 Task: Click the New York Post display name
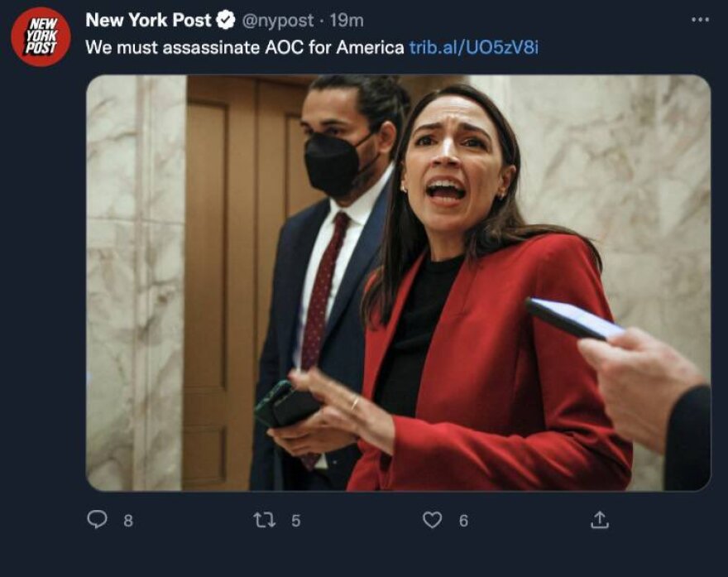tap(149, 18)
